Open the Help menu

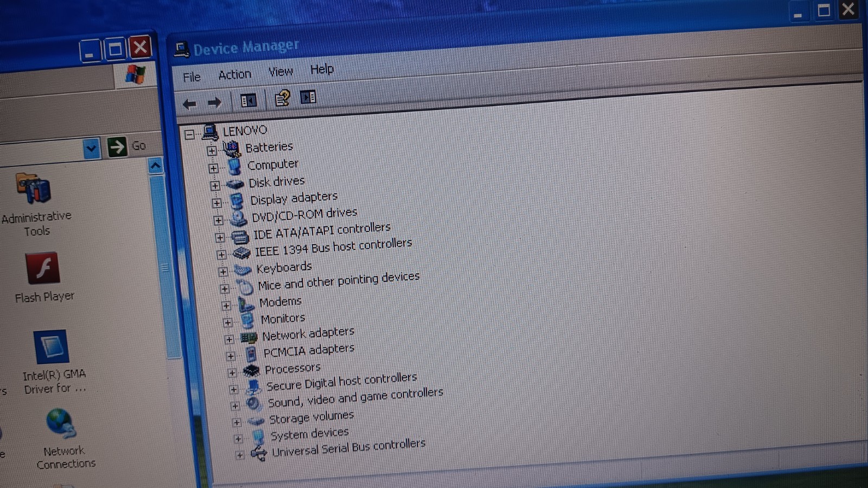[x=322, y=69]
